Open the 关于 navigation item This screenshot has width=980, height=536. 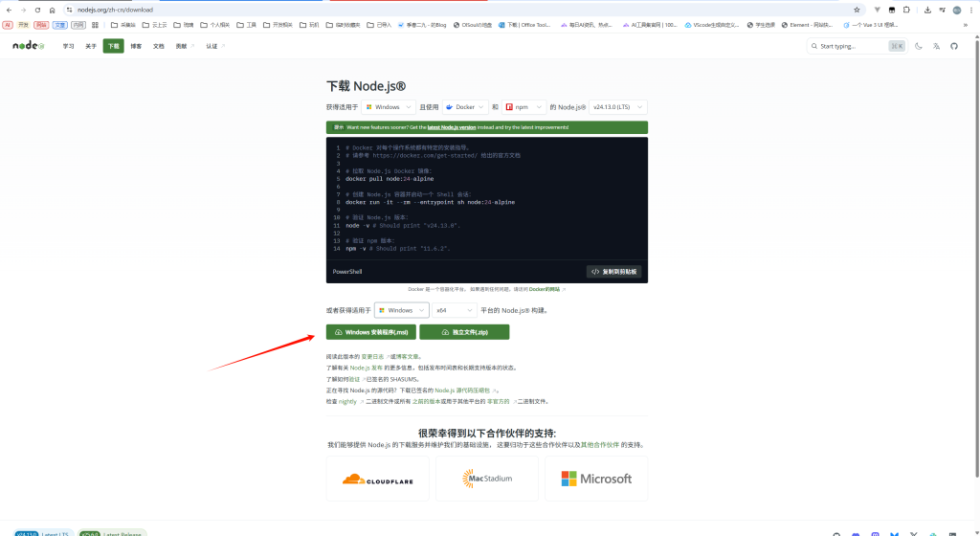[x=91, y=46]
